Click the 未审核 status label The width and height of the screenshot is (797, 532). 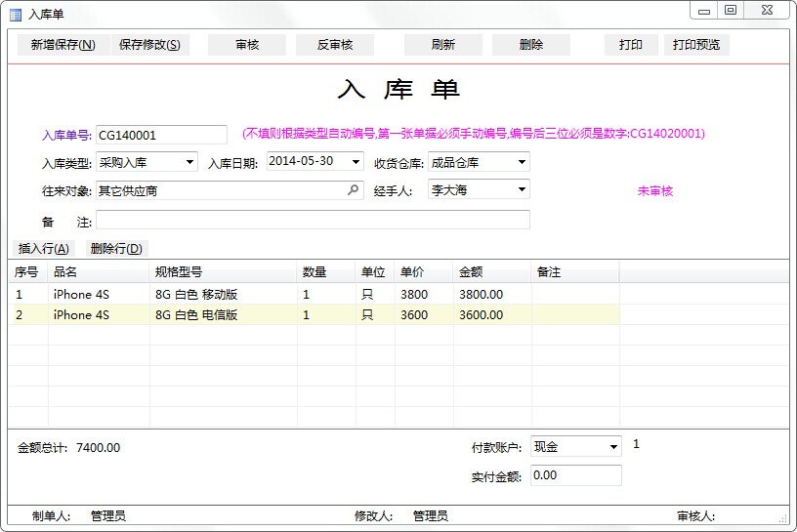(655, 191)
